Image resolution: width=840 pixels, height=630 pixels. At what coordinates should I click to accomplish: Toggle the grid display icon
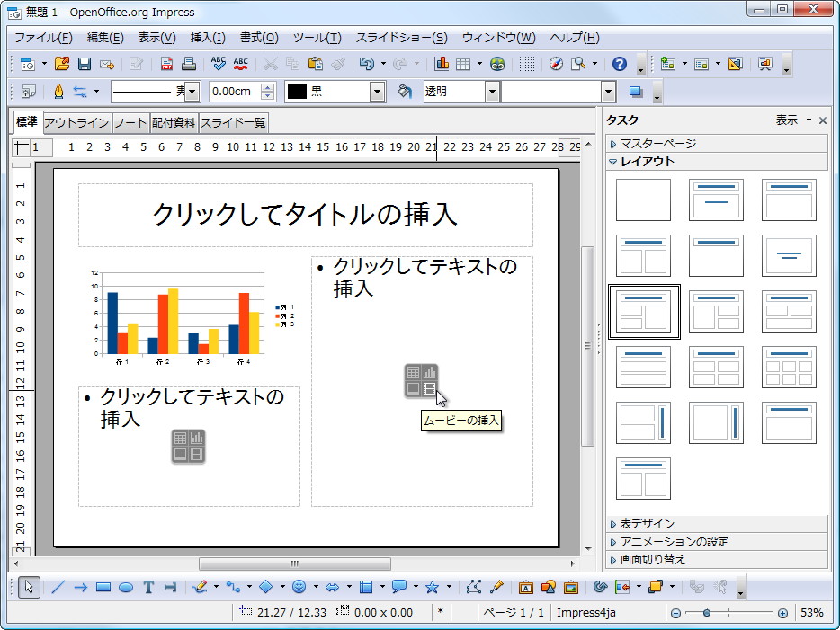[x=529, y=64]
